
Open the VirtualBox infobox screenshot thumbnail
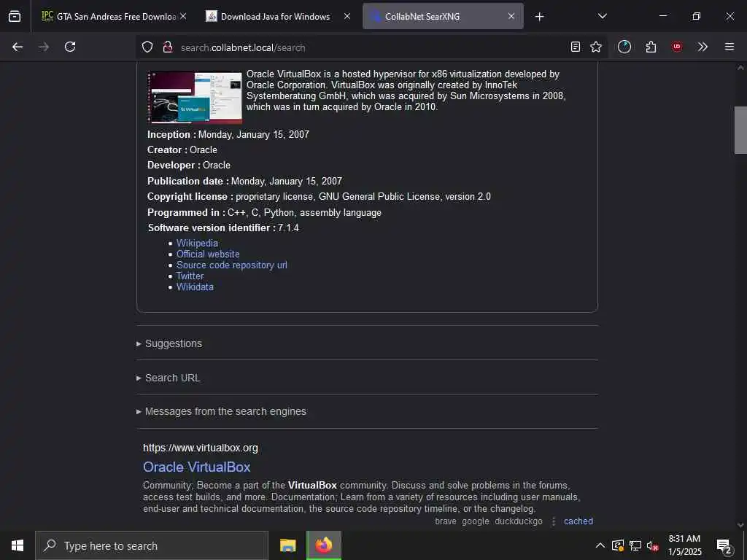click(x=195, y=97)
